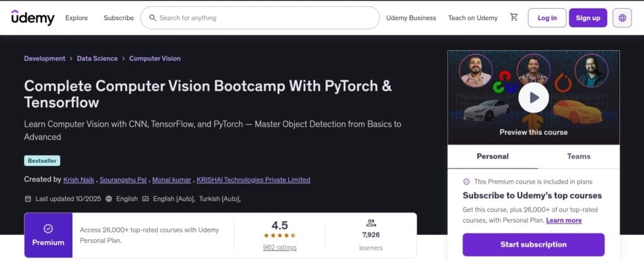644x262 pixels.
Task: Play the course preview video
Action: (533, 97)
